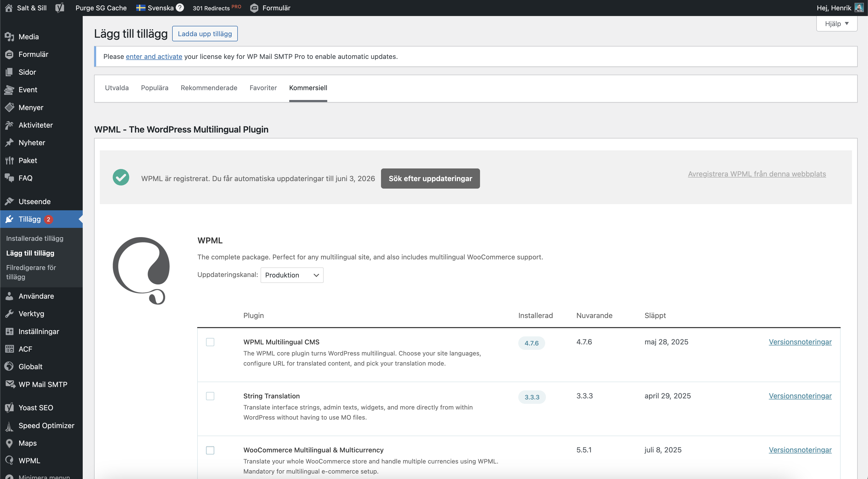Open the Paket cutlery icon
This screenshot has height=479, width=868.
(9, 160)
